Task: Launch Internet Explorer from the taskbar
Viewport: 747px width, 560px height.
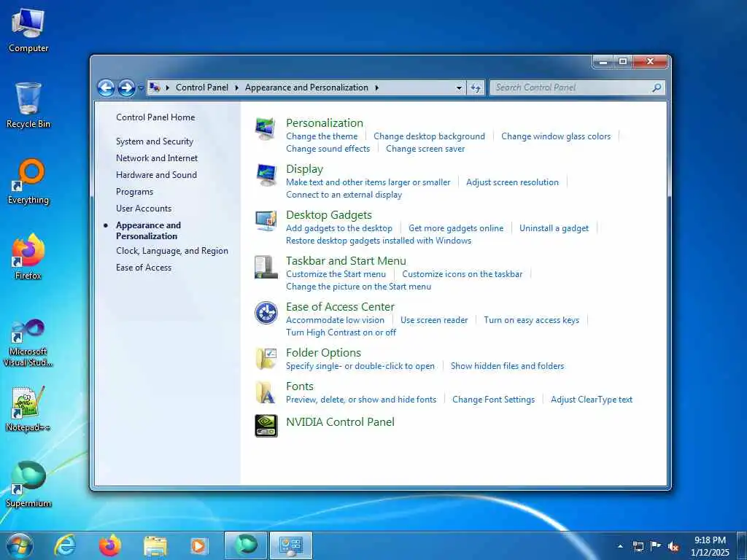Action: point(64,545)
